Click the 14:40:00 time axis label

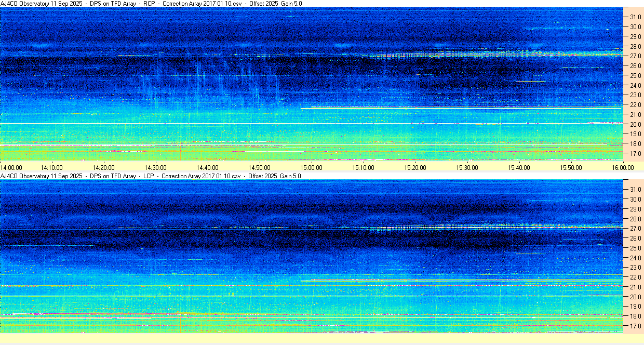pyautogui.click(x=208, y=167)
